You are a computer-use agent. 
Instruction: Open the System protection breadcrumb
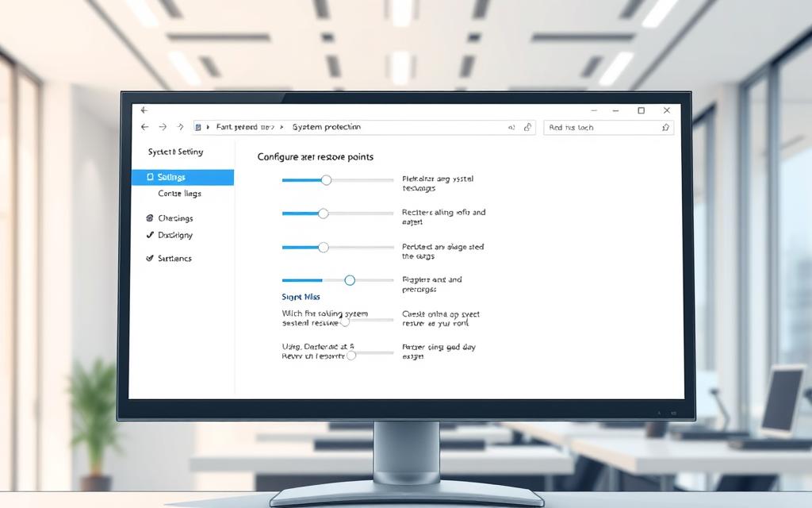click(326, 127)
